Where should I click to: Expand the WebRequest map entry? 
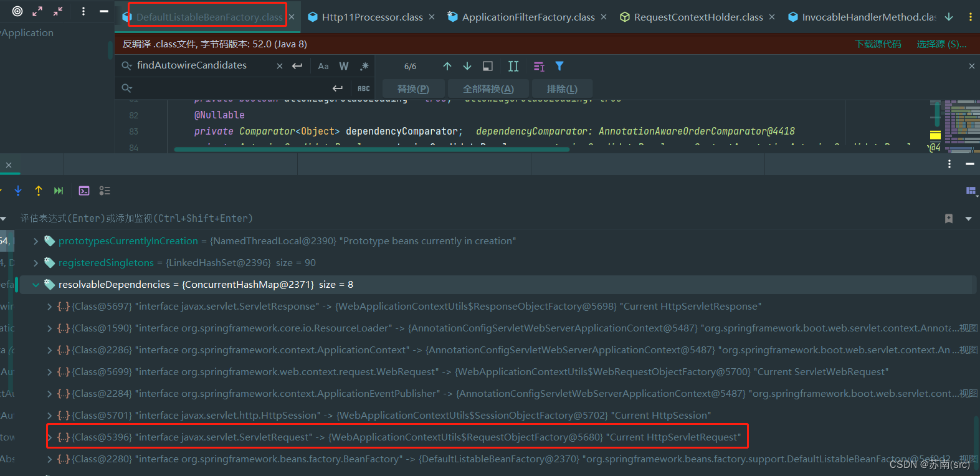(x=49, y=372)
